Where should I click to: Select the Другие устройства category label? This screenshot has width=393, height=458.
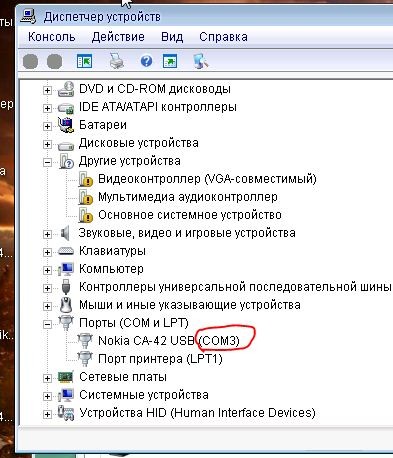(x=130, y=161)
